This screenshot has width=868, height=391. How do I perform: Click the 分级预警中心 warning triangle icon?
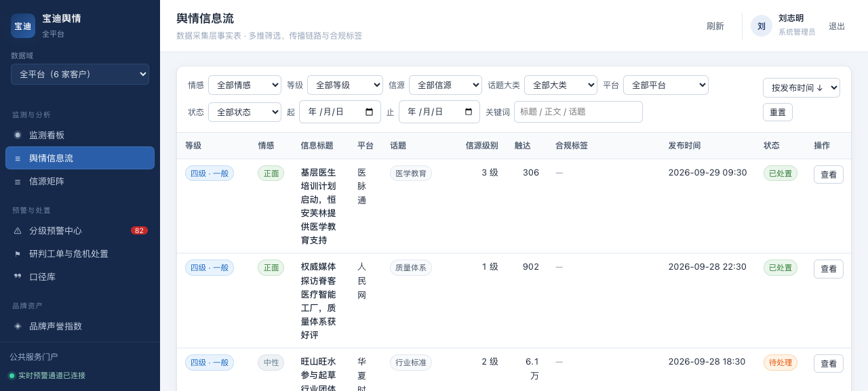click(x=18, y=230)
